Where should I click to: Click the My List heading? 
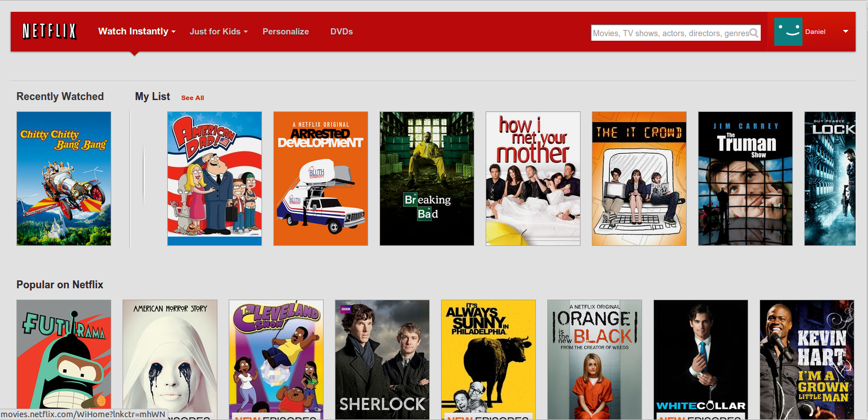[x=152, y=97]
